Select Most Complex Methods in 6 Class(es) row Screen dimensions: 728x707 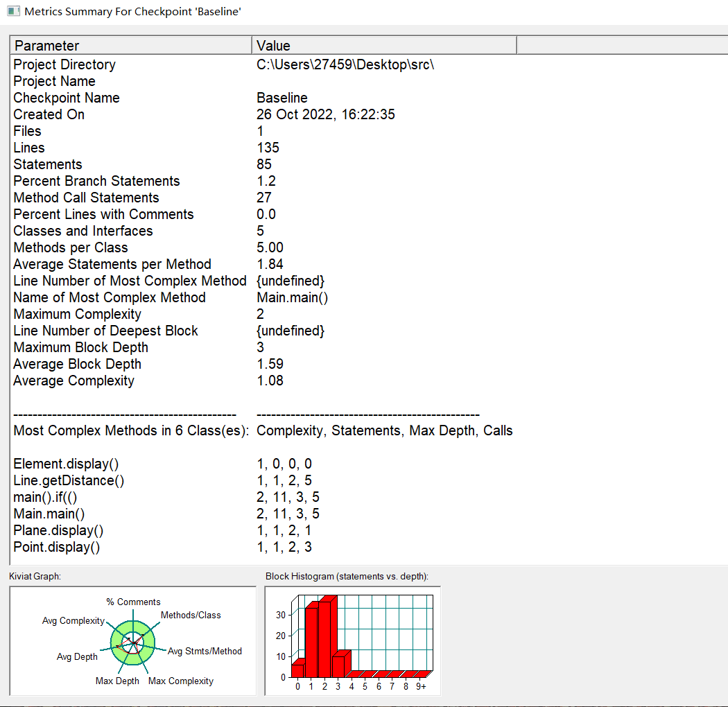pos(132,431)
